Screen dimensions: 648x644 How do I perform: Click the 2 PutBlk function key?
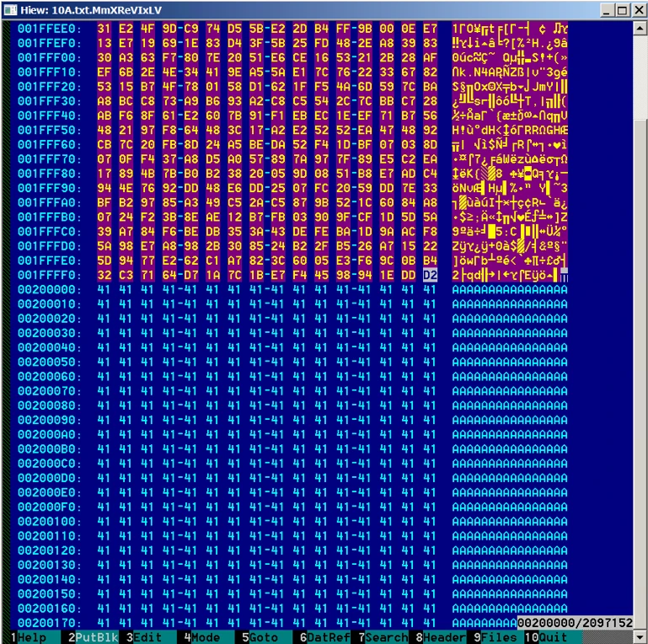(94, 637)
